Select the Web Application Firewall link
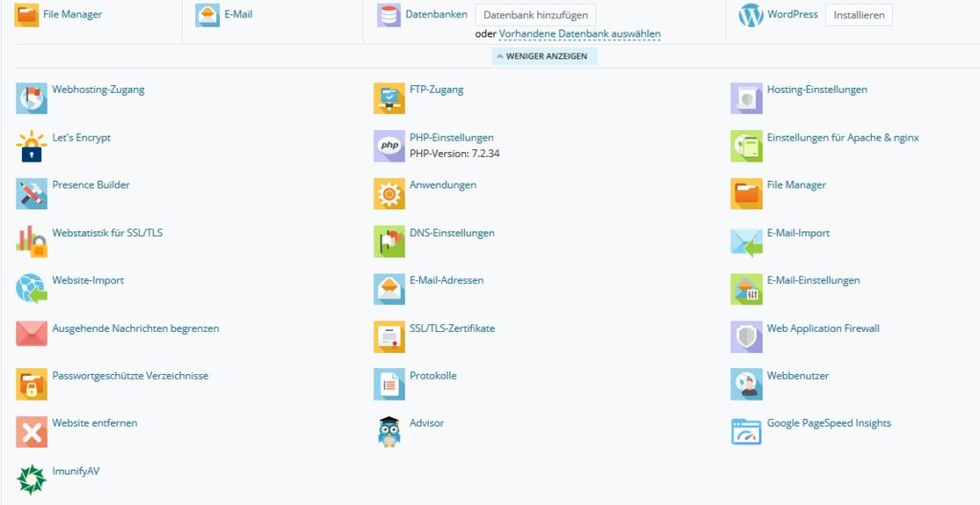 point(823,328)
